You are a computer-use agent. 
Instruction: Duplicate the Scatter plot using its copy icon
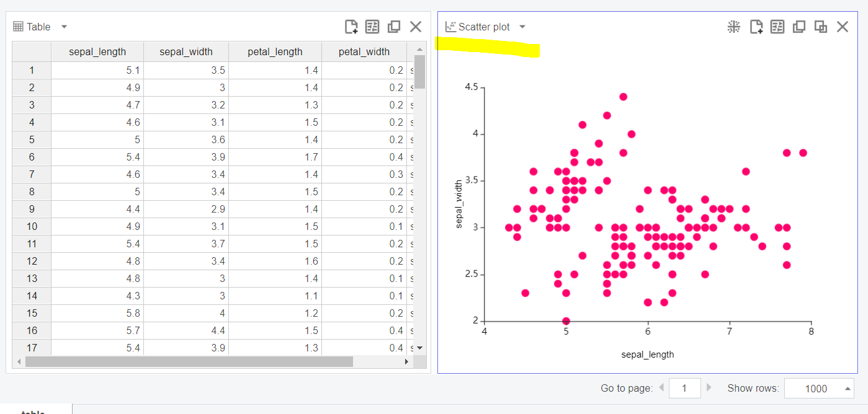pyautogui.click(x=799, y=27)
